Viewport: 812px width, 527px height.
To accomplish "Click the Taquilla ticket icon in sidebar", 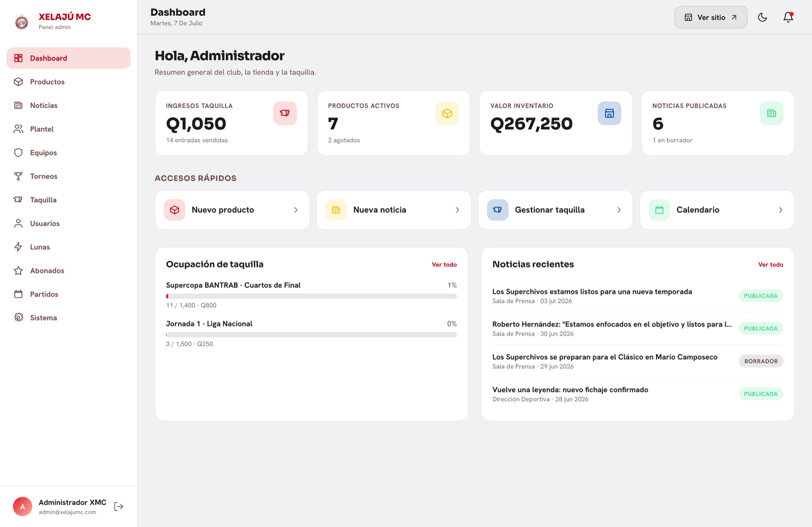I will (18, 200).
